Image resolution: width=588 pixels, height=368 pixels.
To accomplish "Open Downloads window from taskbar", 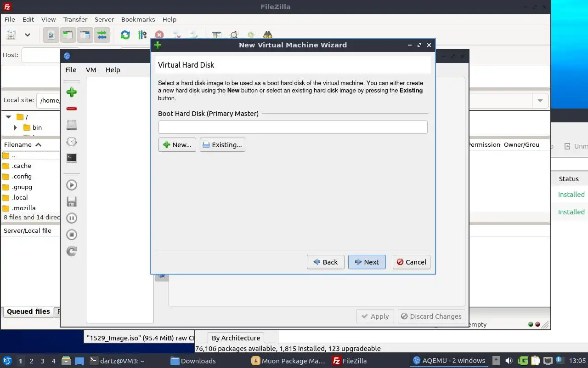I will point(193,361).
